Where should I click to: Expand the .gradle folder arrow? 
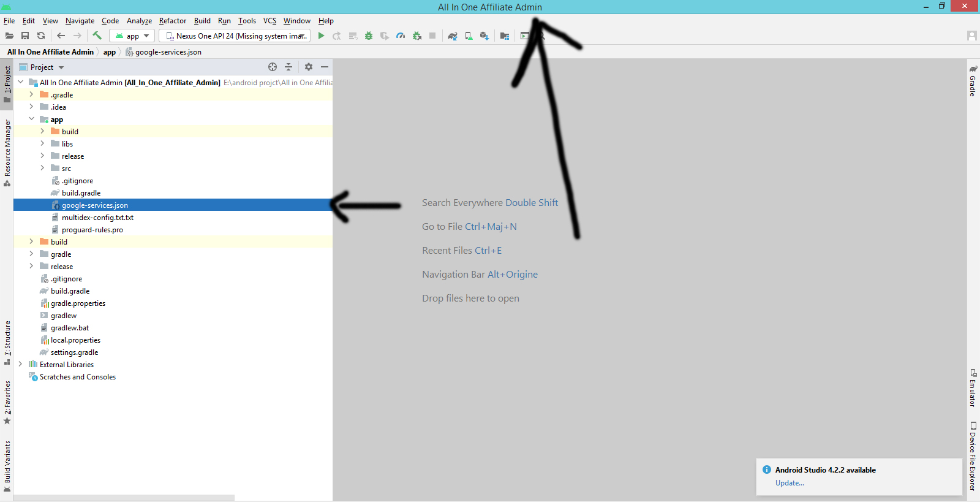[32, 94]
